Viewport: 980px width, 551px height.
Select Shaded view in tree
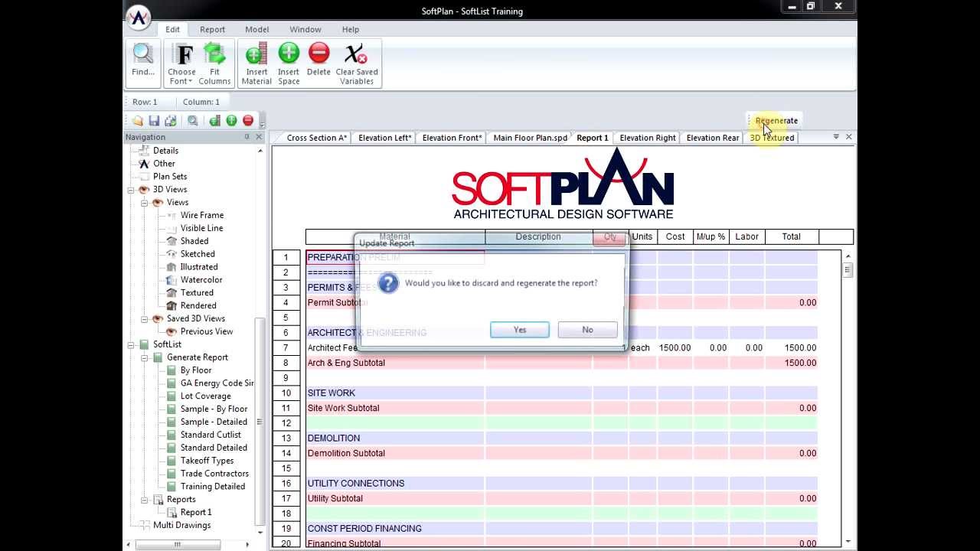click(x=194, y=241)
